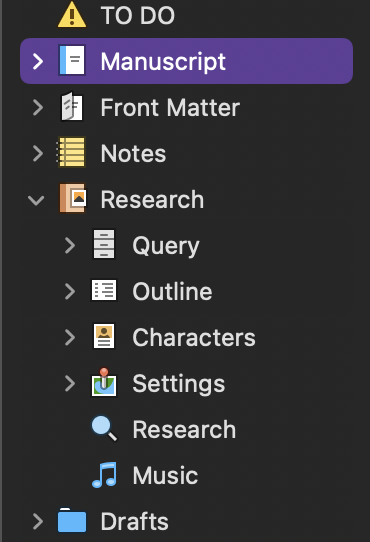Select the Settings label

(179, 384)
